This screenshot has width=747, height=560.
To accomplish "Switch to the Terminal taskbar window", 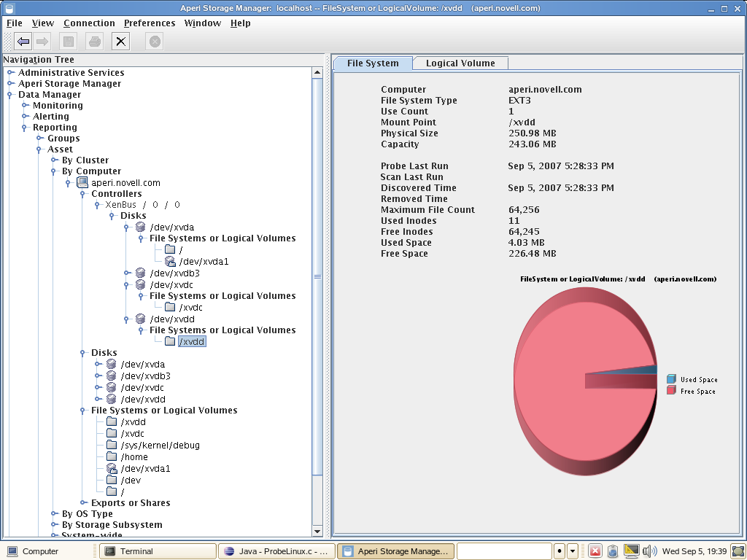I will (x=158, y=551).
